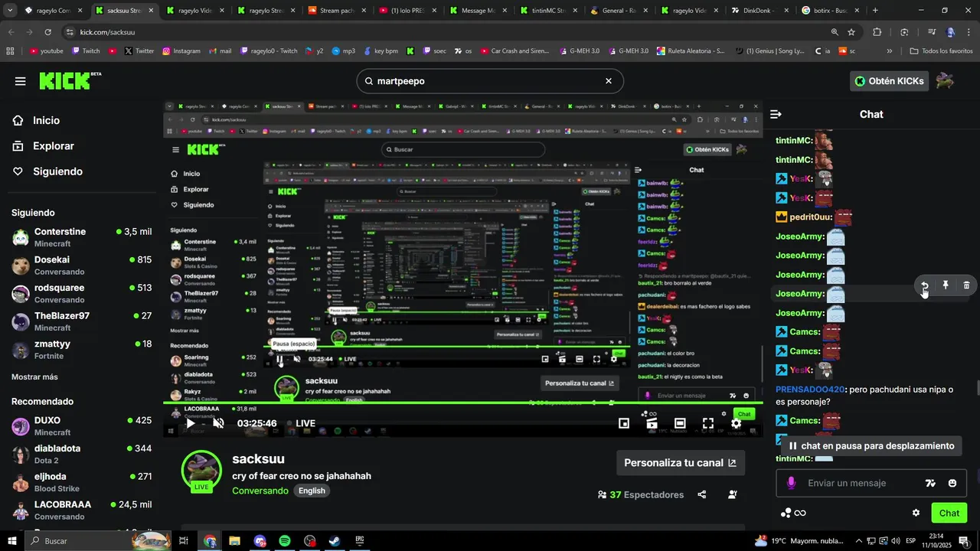
Task: Open the Obtén KICKs button
Action: (890, 81)
